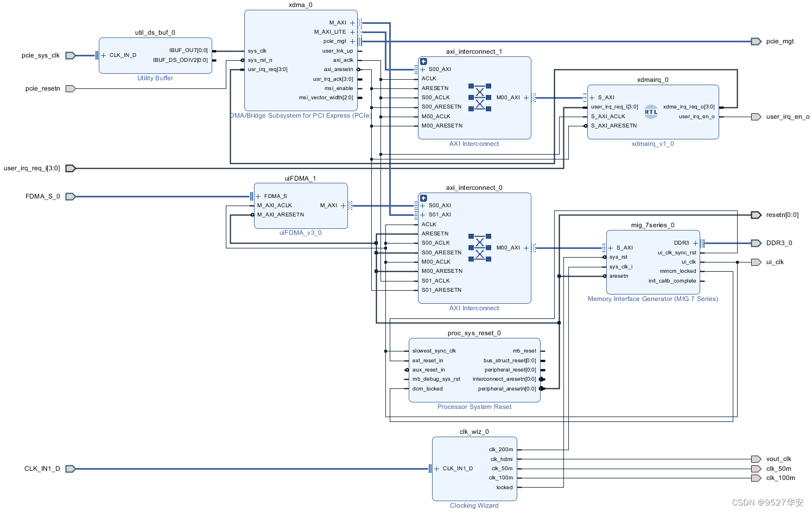This screenshot has height=512, width=812.
Task: Expand DDR3 interface on mig_7series_0
Action: coord(695,243)
